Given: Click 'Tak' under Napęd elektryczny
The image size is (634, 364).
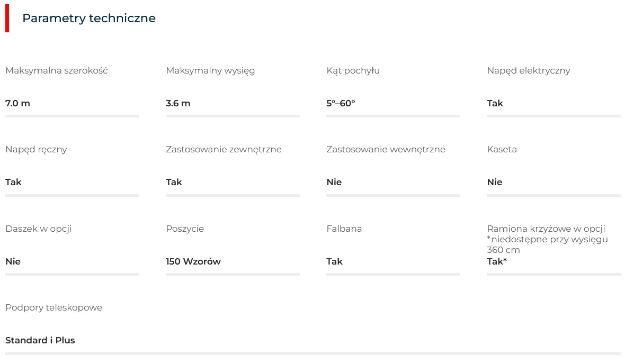Looking at the screenshot, I should pyautogui.click(x=495, y=103).
